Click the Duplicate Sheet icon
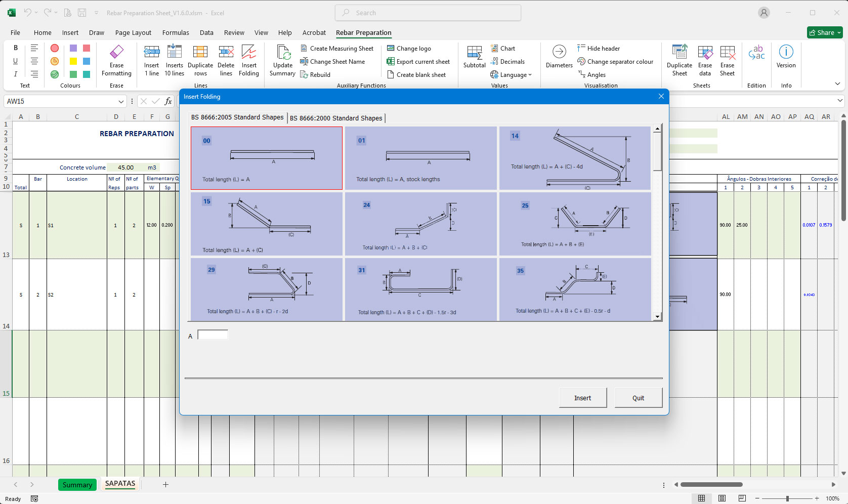The width and height of the screenshot is (848, 504). point(680,52)
